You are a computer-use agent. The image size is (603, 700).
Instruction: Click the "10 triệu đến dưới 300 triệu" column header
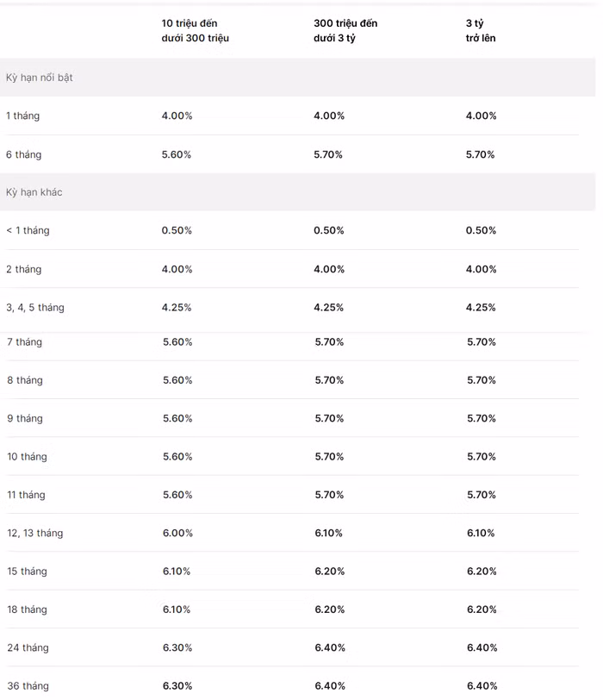(x=196, y=30)
